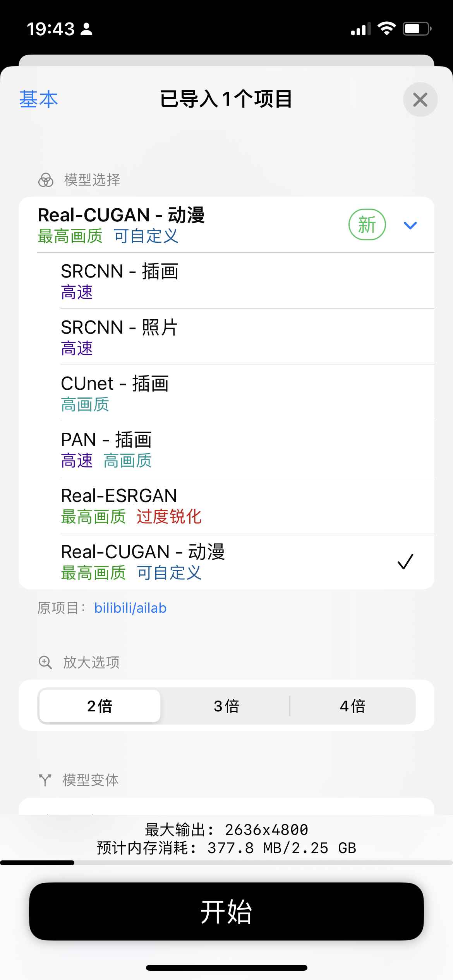Viewport: 453px width, 980px height.
Task: Tap the checkmark on Real-CUGAN row
Action: tap(405, 562)
